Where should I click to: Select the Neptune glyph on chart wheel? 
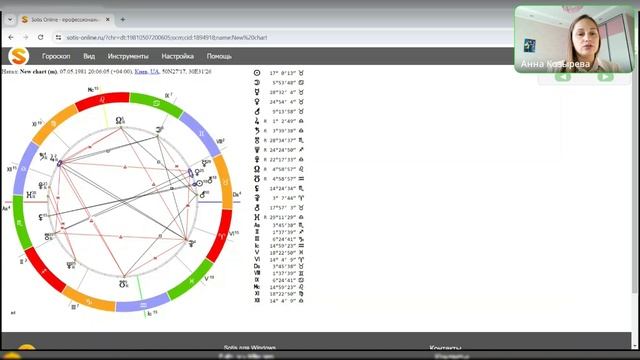[x=71, y=266]
